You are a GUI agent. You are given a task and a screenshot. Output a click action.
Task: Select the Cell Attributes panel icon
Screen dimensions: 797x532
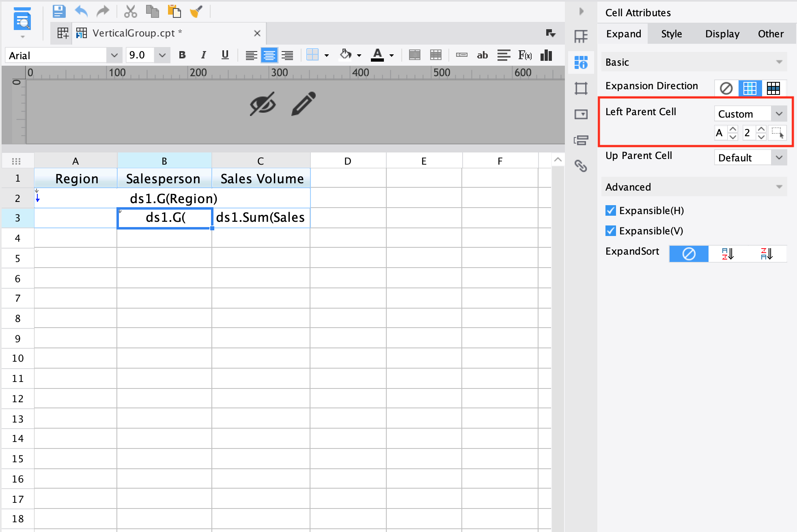click(x=581, y=62)
